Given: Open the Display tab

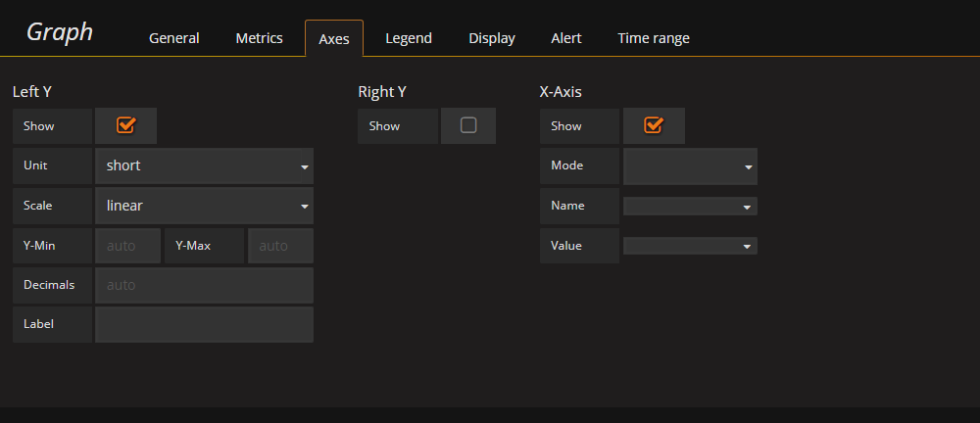Looking at the screenshot, I should pyautogui.click(x=492, y=38).
